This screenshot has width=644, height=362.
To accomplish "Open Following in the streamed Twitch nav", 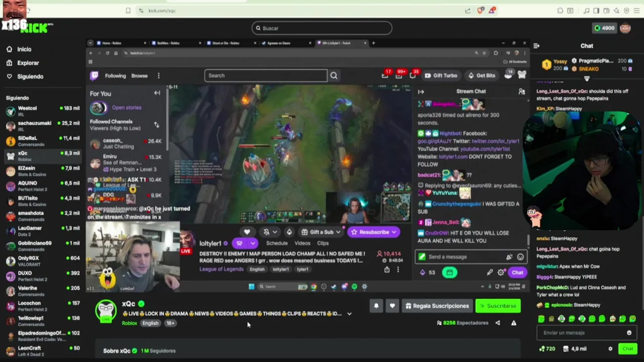I will click(115, 76).
